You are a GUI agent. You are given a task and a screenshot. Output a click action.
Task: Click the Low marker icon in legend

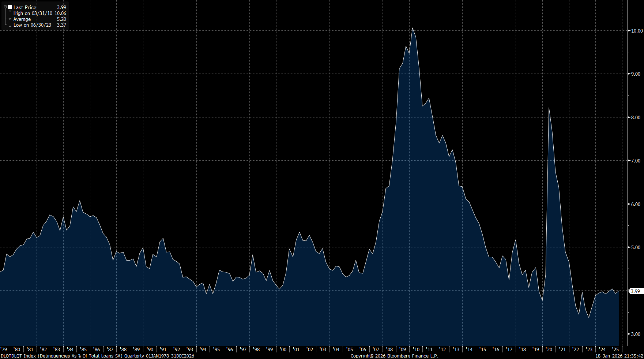coord(10,25)
